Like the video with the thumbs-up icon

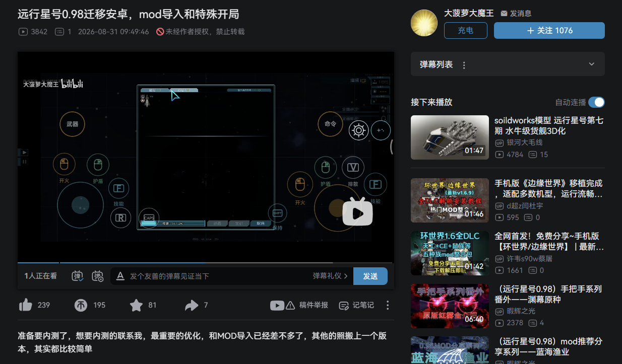26,305
